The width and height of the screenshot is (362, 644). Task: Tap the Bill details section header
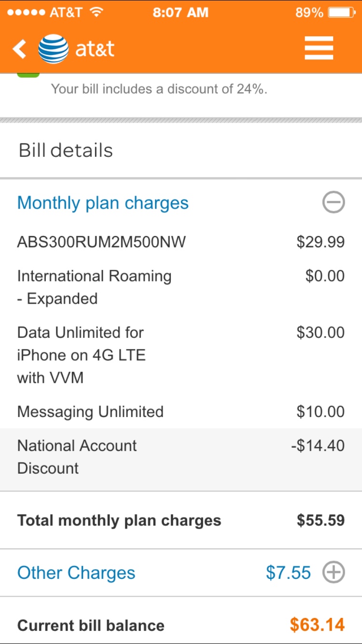coord(181,151)
